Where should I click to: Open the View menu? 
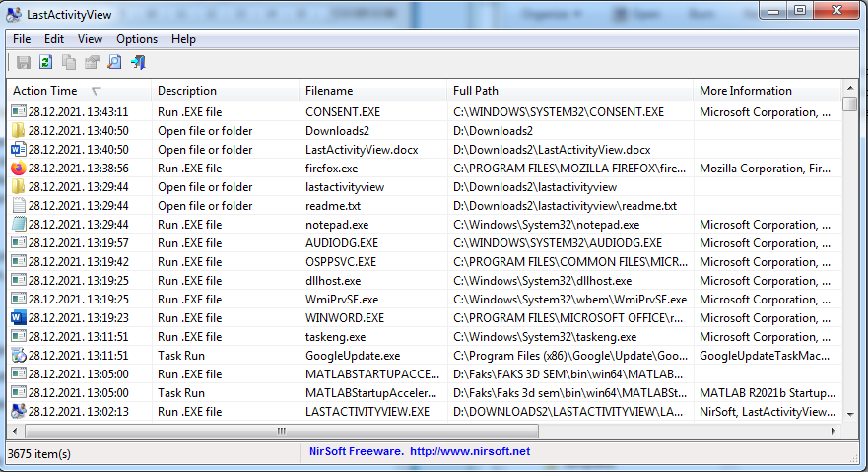point(90,39)
